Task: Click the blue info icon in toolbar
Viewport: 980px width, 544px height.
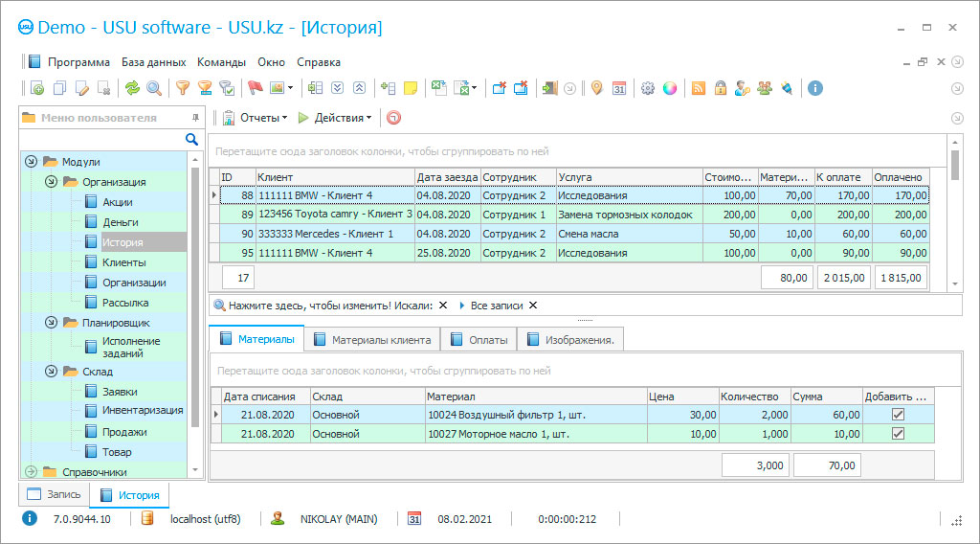Action: click(815, 88)
